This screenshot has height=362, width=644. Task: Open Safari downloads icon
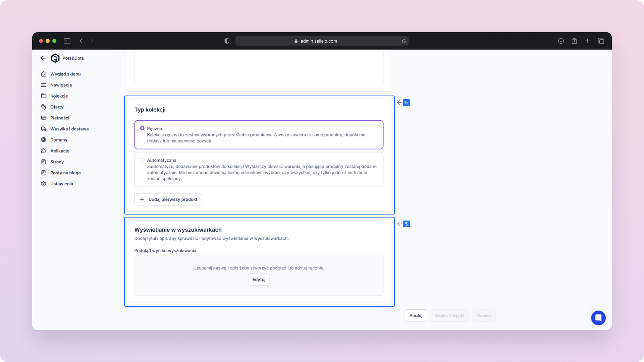[x=561, y=41]
